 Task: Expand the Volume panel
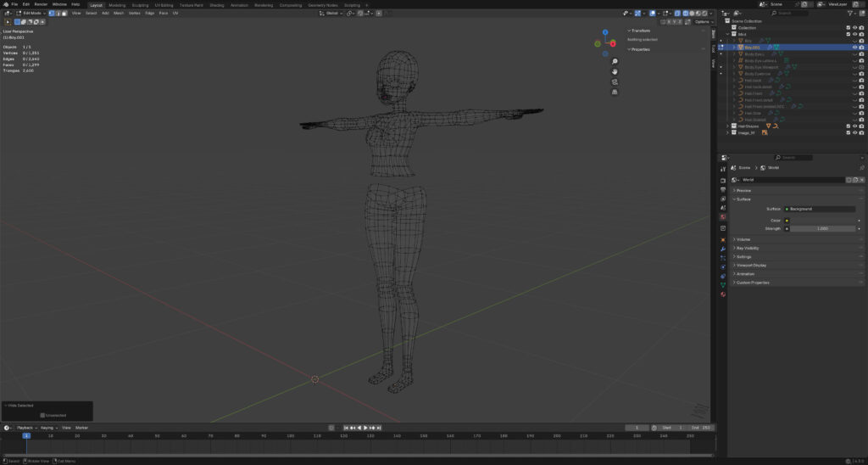(x=743, y=239)
